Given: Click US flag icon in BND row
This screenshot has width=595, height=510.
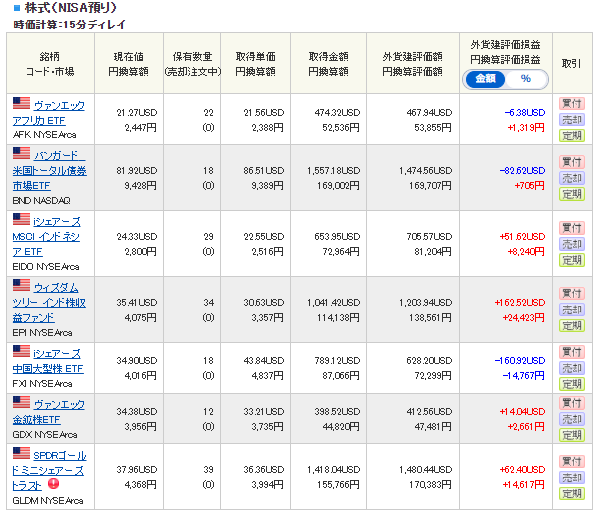Looking at the screenshot, I should point(21,153).
